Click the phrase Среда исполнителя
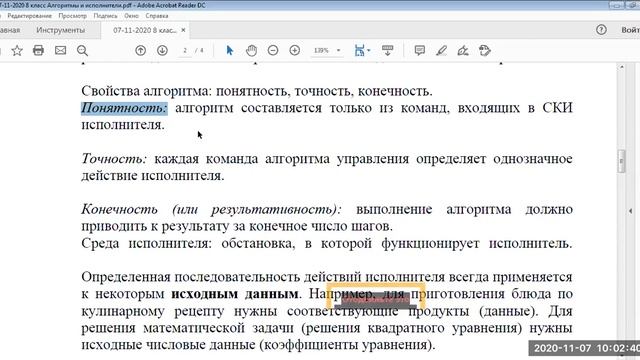 click(x=147, y=243)
